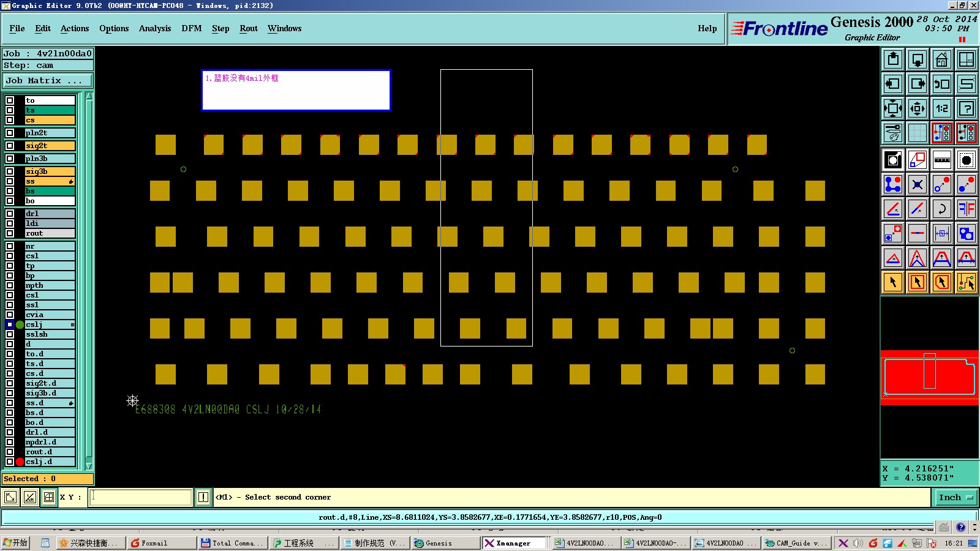This screenshot has height=551, width=980.
Task: Click the exclamation mark button by XY field
Action: (x=203, y=497)
